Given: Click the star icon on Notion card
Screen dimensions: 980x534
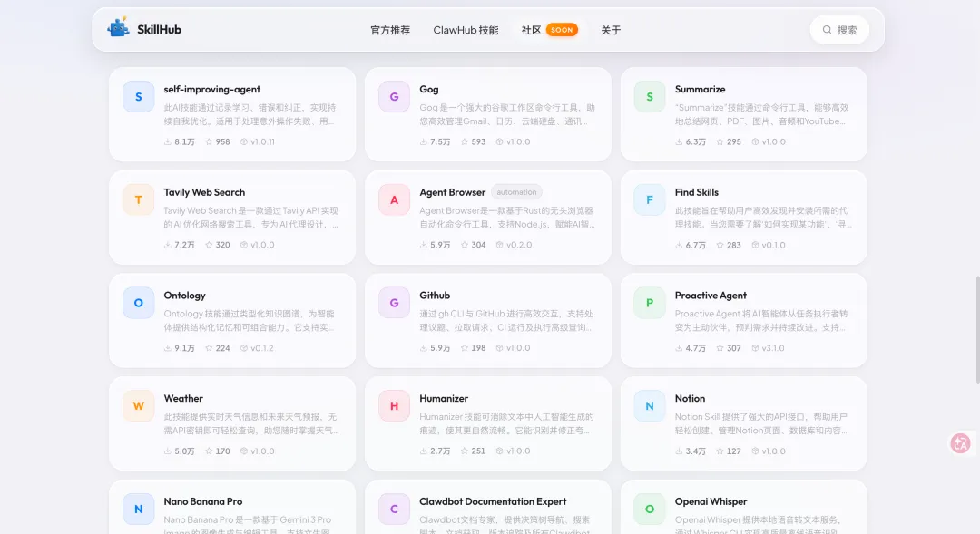Looking at the screenshot, I should pos(720,451).
